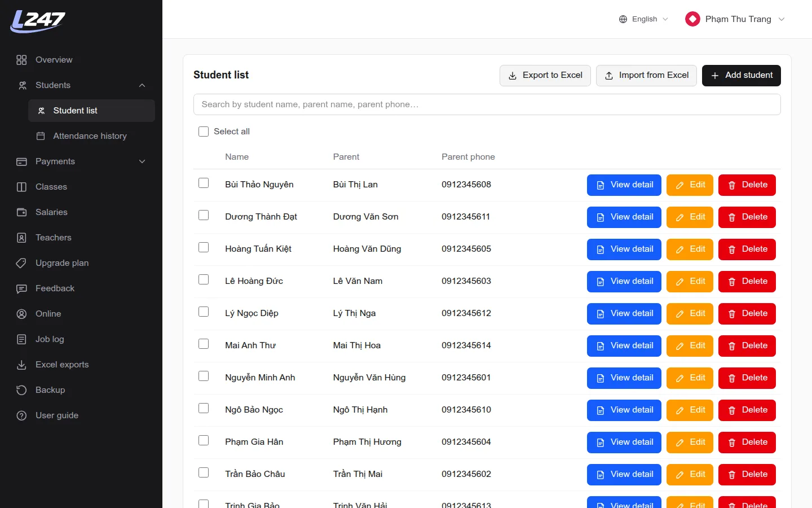Select Hoàng Tuấn Kiệt's row checkbox

[204, 247]
